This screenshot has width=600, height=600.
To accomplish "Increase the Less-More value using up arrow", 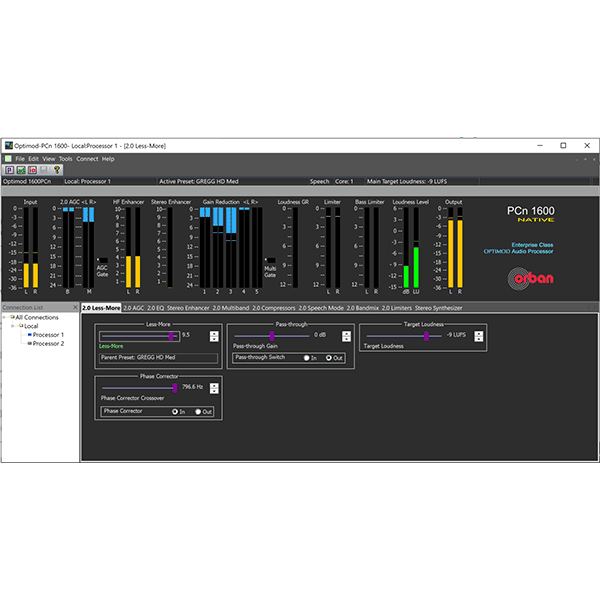I will [214, 332].
